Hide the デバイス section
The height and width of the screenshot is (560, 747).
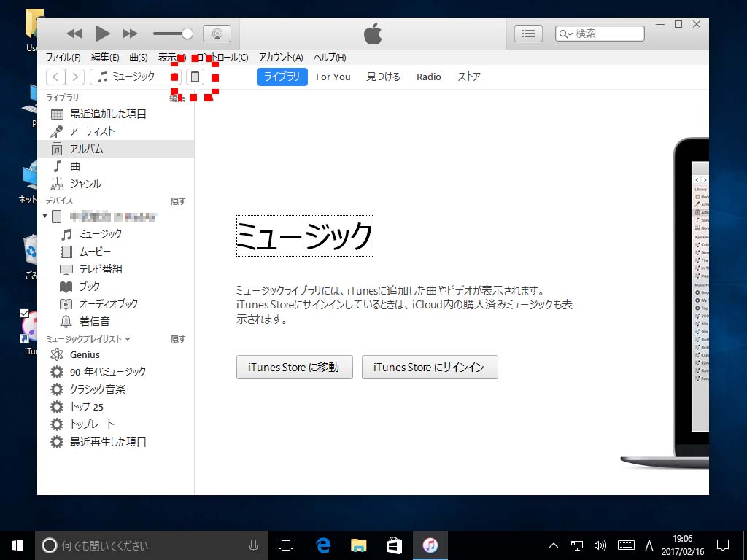tap(178, 201)
